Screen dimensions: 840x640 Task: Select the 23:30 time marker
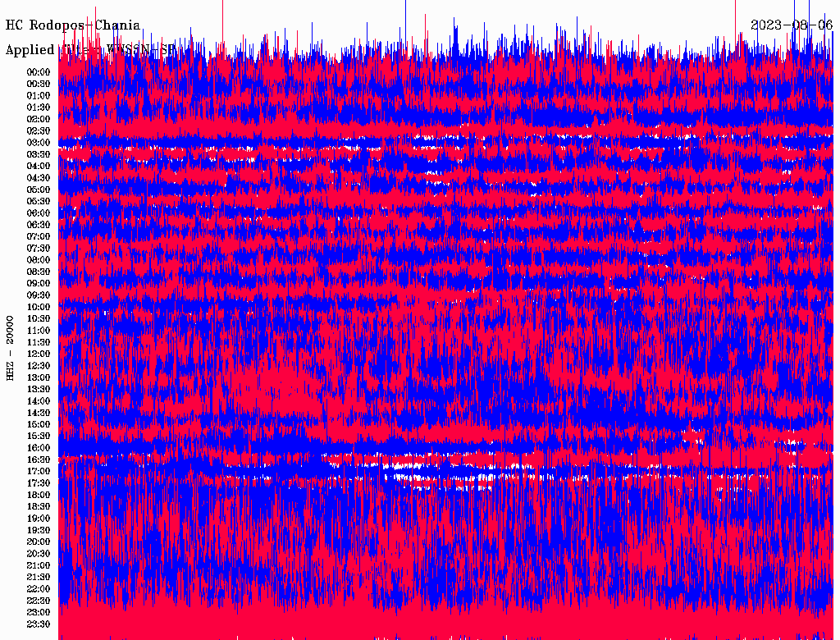39,624
